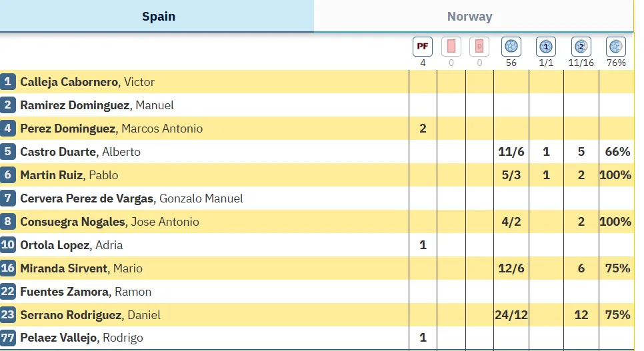The height and width of the screenshot is (351, 644).
Task: Click Martin Ruiz, Pablo's name
Action: 69,175
